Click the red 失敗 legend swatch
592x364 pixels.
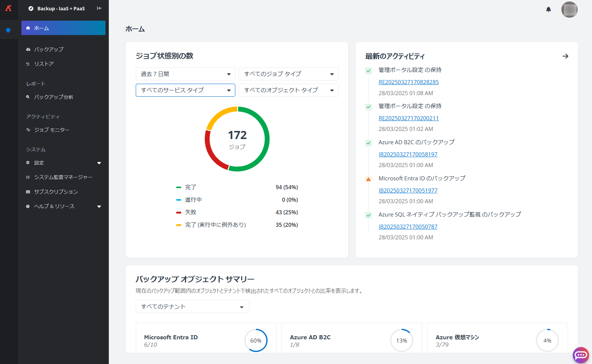click(179, 212)
